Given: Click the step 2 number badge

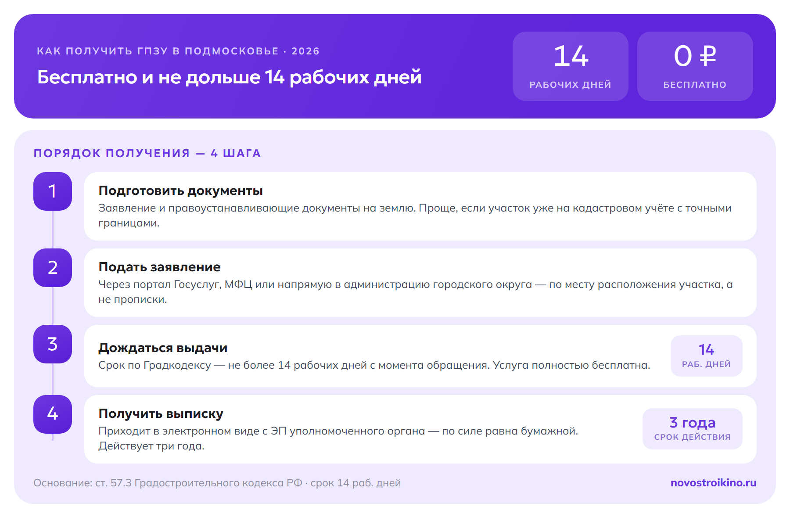Looking at the screenshot, I should 53,268.
